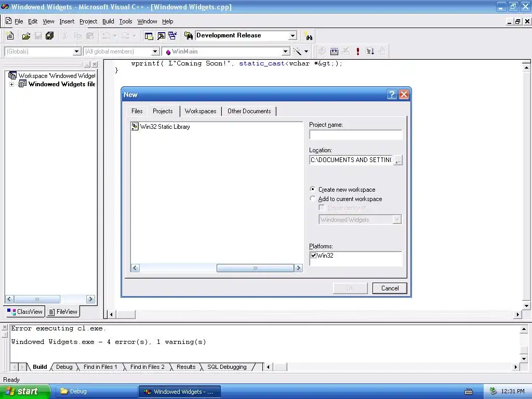
Task: Open the Tools menu
Action: point(126,21)
